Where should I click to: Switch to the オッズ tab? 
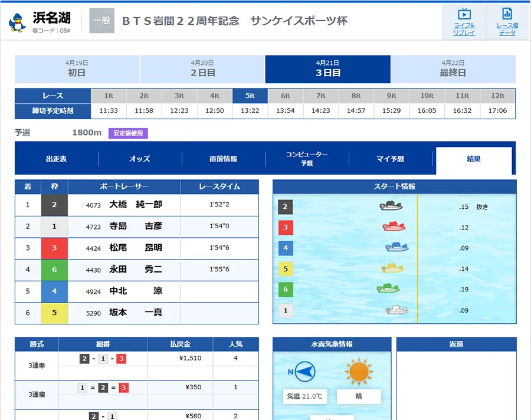pos(140,159)
